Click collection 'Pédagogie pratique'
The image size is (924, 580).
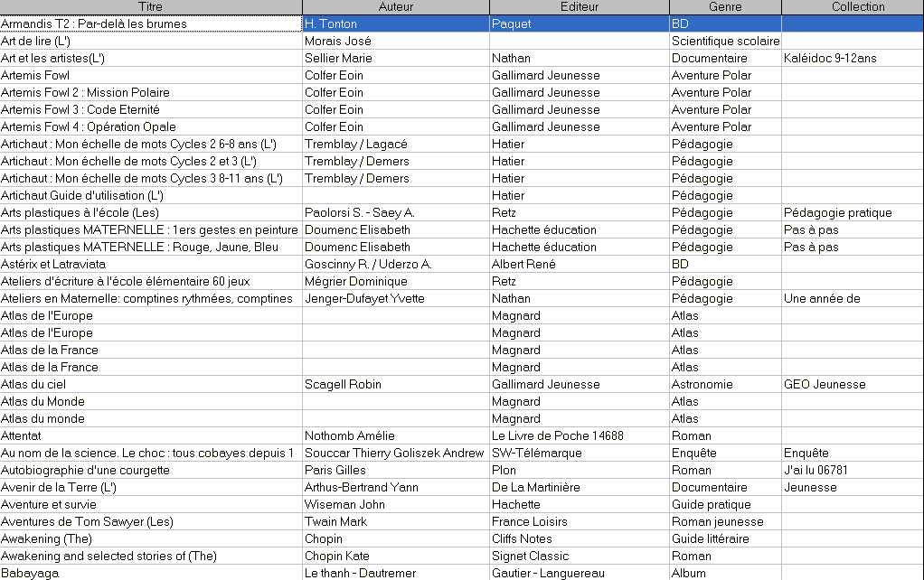[x=837, y=212]
